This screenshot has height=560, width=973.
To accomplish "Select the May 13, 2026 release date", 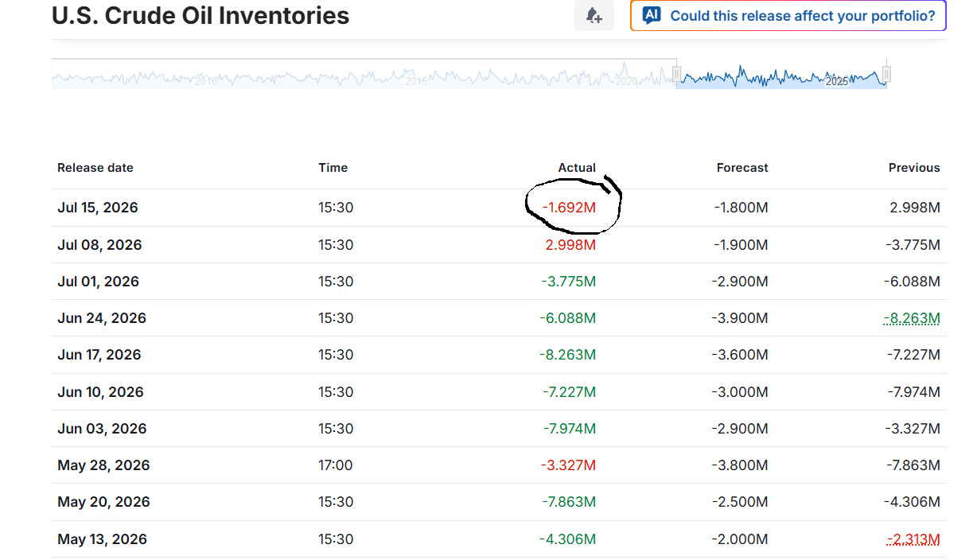I will point(103,539).
